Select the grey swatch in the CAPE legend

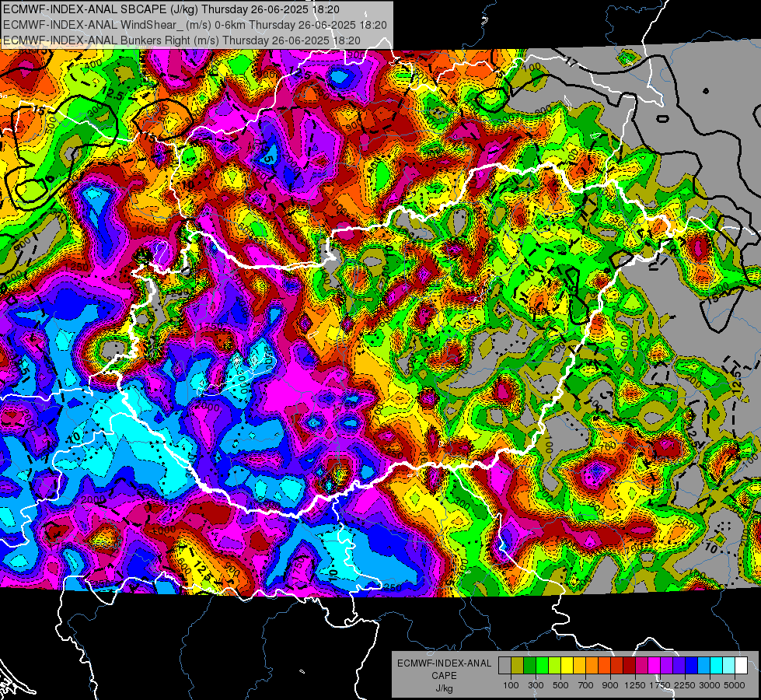504,666
